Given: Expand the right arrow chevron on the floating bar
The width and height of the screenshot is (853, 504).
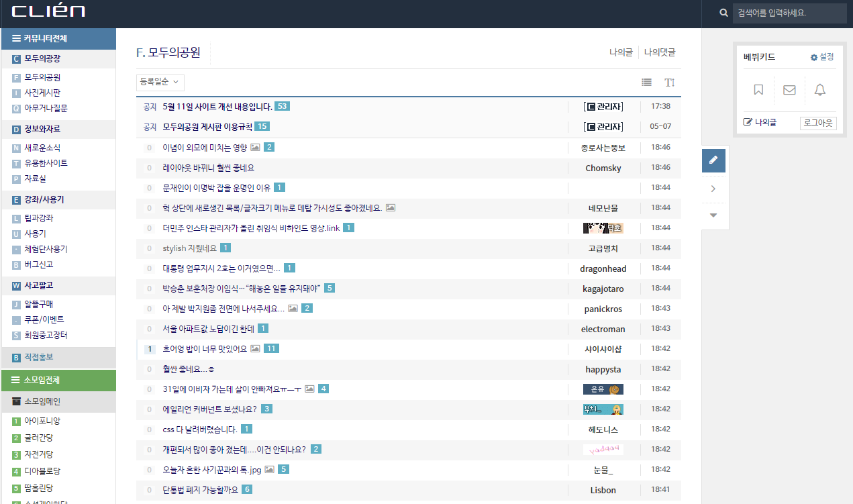Looking at the screenshot, I should coord(713,189).
